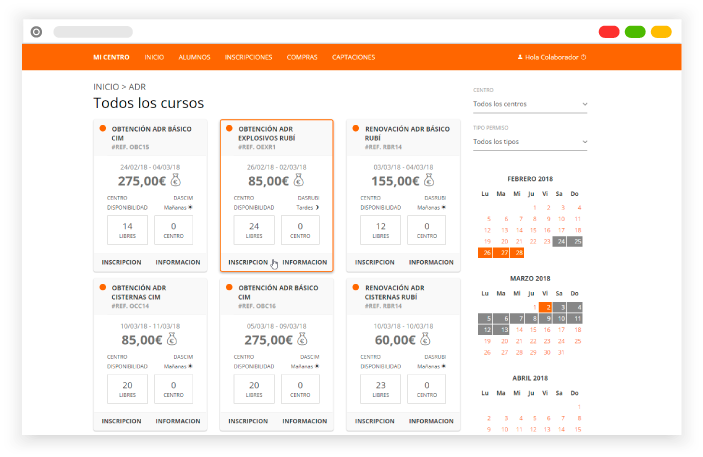Click INSCRIPCION on the Explosivos Rubí card
703x457 pixels.
click(x=248, y=262)
